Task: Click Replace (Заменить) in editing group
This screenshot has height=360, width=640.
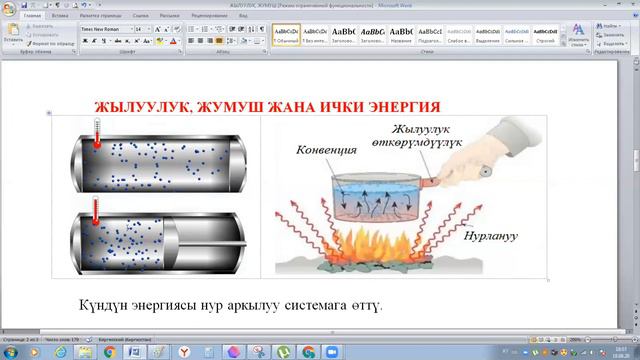Action: 610,35
